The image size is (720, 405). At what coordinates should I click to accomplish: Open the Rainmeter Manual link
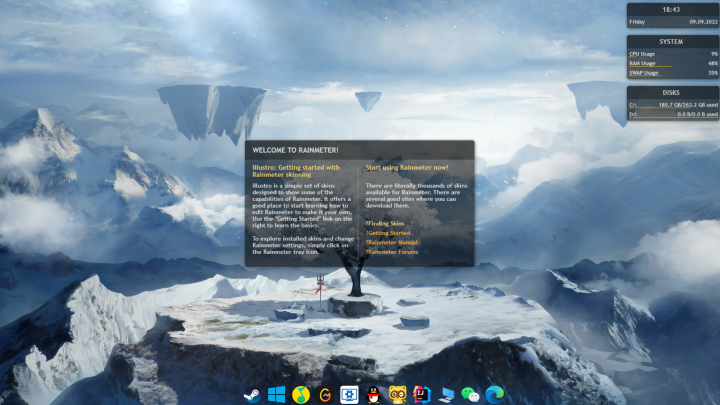(392, 242)
